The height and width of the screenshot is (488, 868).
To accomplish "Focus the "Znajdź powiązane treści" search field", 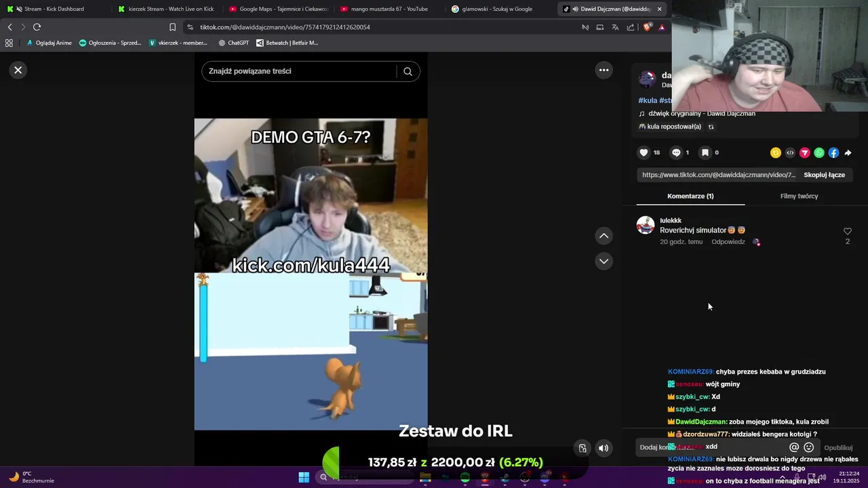I will [298, 71].
